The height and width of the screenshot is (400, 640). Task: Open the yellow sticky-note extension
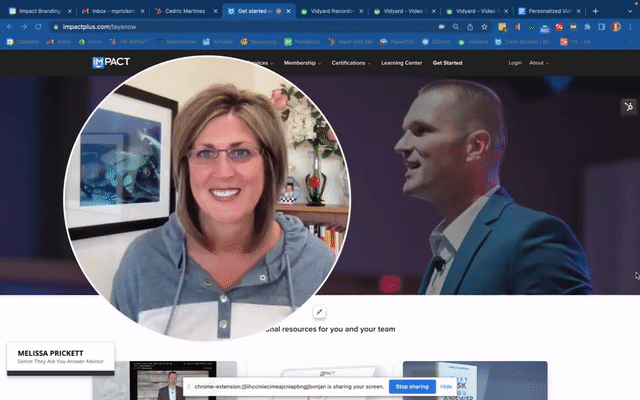pos(502,27)
